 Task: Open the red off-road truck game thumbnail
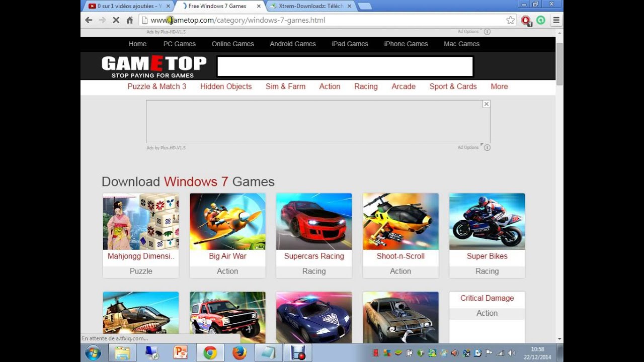coord(227,317)
